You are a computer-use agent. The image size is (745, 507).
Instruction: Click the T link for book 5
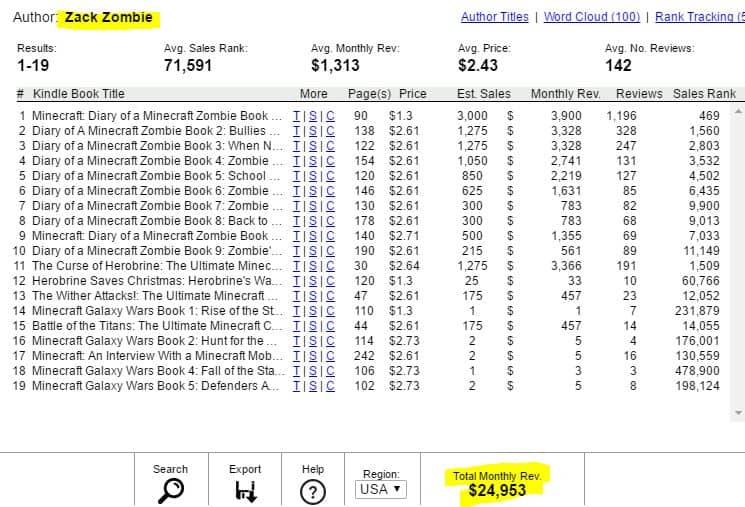point(296,176)
